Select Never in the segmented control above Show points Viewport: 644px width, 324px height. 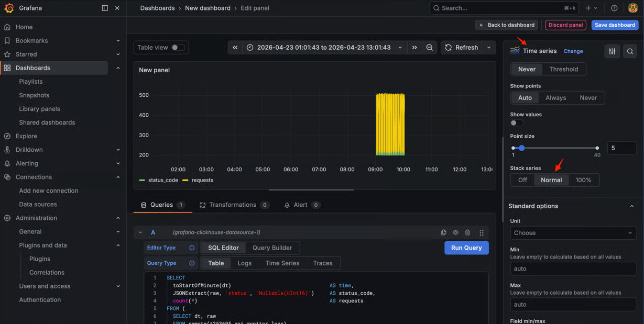[x=527, y=69]
